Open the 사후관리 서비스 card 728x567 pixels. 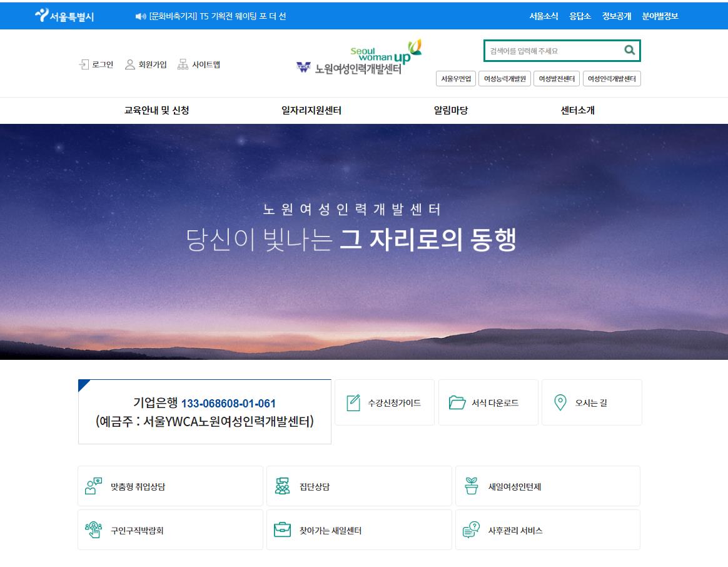click(548, 530)
